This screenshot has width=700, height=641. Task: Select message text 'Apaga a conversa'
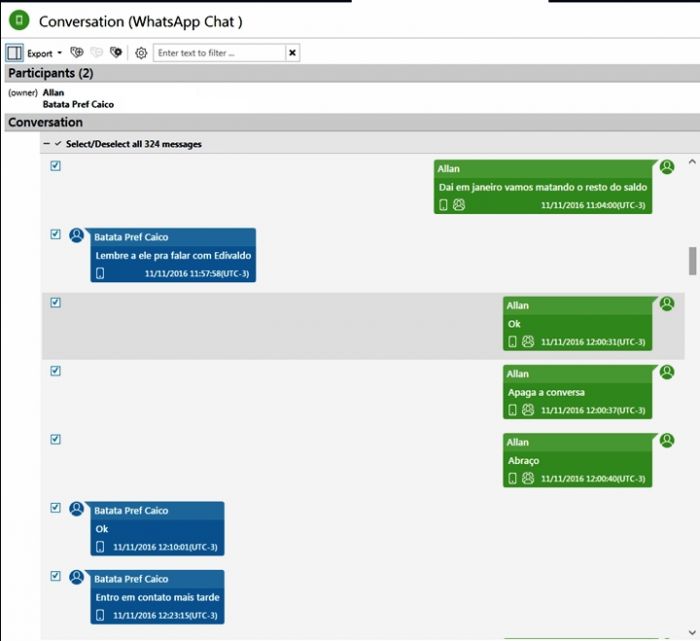click(546, 392)
